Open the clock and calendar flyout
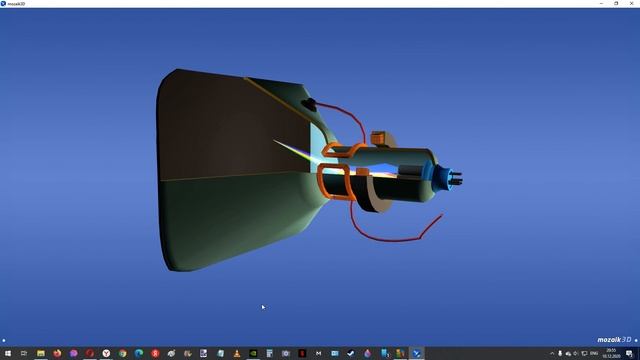Viewport: 640px width, 360px height. coord(611,353)
